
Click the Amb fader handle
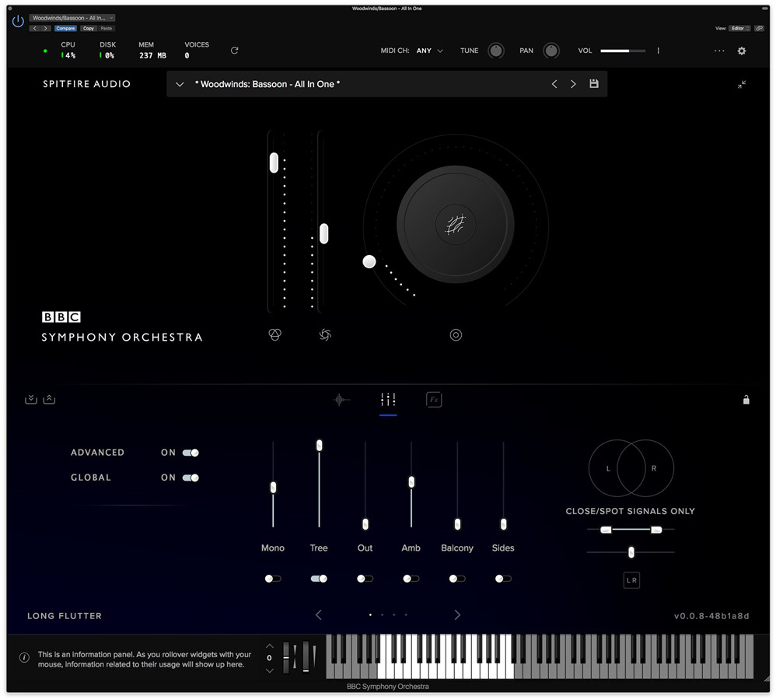[411, 481]
